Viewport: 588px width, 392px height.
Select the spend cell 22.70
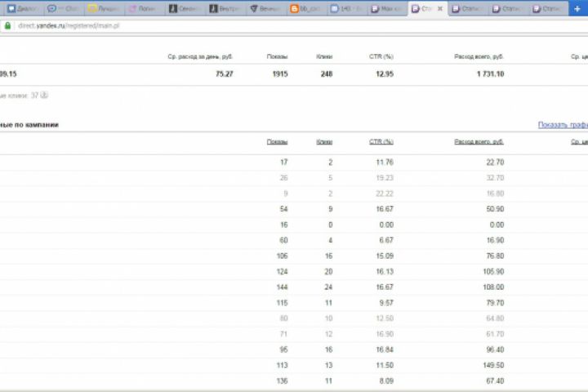pyautogui.click(x=495, y=163)
